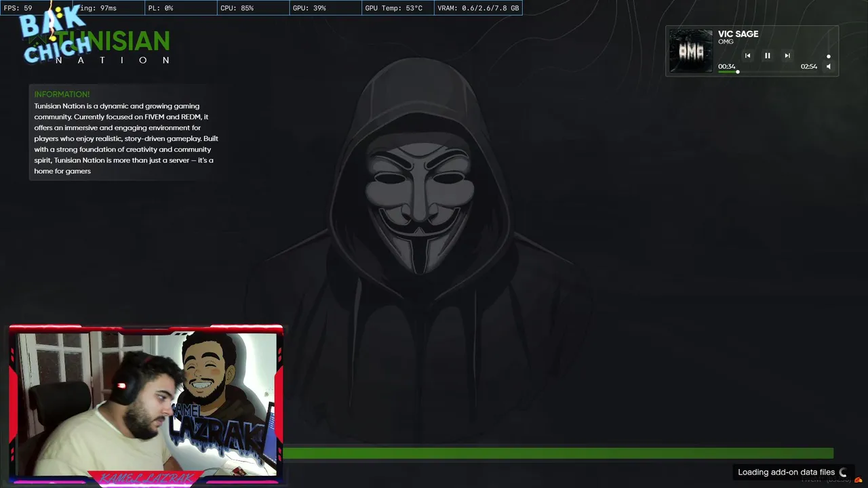Screen dimensions: 868x488
Task: Click the OMG album cover thumbnail
Action: click(x=691, y=51)
